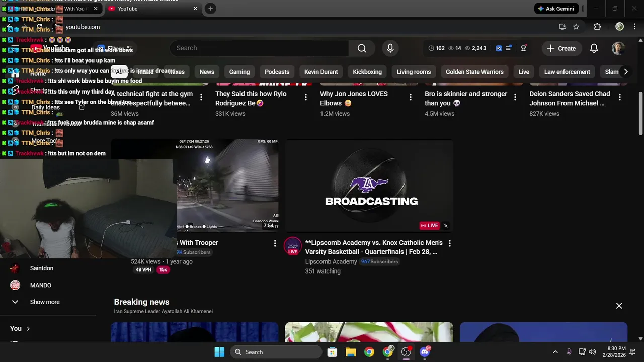Screen dimensions: 644x362
Task: Select the News category chip
Action: pyautogui.click(x=207, y=72)
